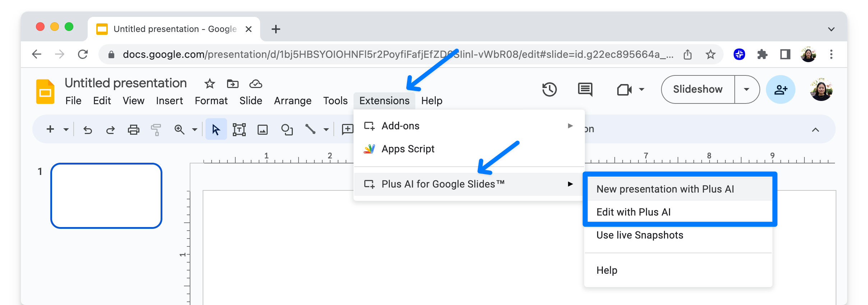
Task: Expand the zoom level dropdown arrow
Action: click(x=195, y=129)
